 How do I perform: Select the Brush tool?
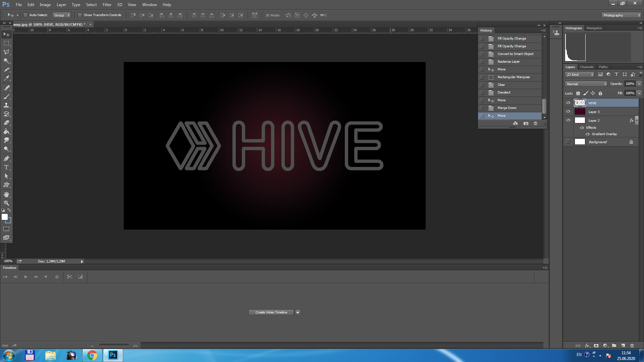6,97
